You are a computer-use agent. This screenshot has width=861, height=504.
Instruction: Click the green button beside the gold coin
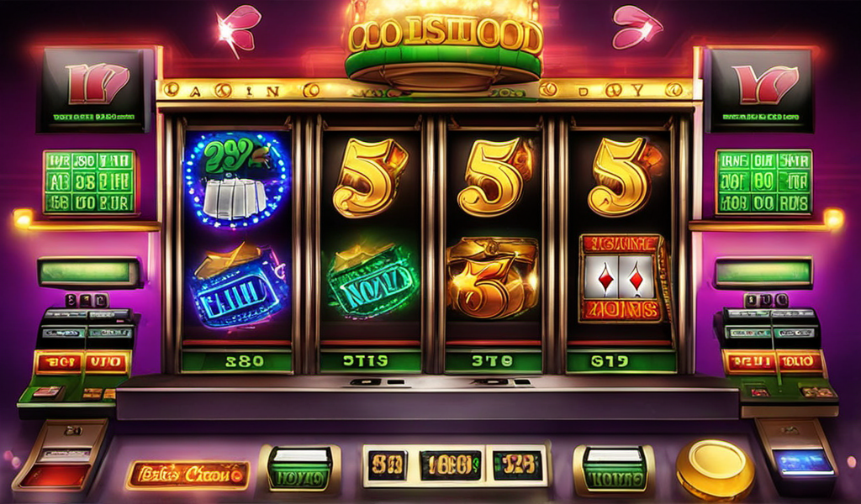tap(613, 469)
